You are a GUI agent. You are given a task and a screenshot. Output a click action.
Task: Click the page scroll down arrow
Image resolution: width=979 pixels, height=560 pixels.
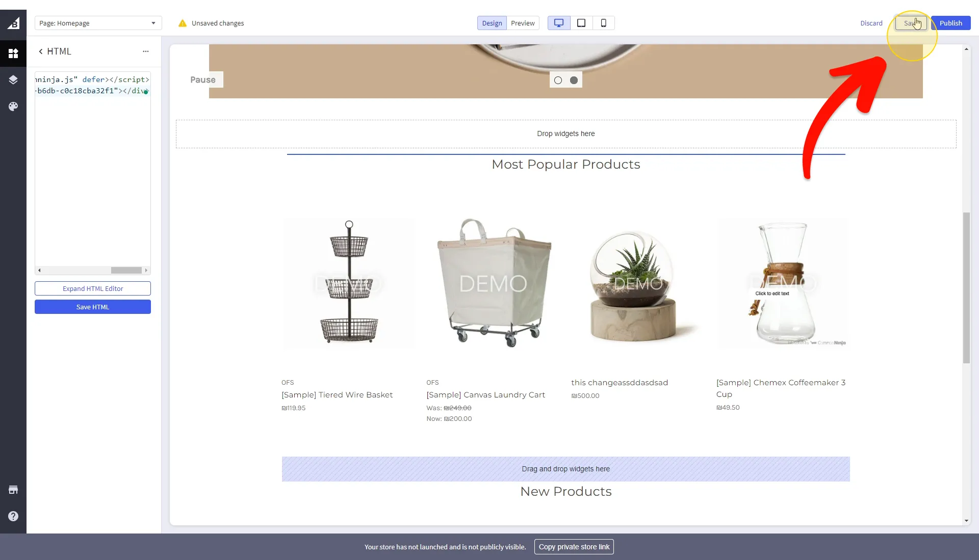click(x=966, y=521)
